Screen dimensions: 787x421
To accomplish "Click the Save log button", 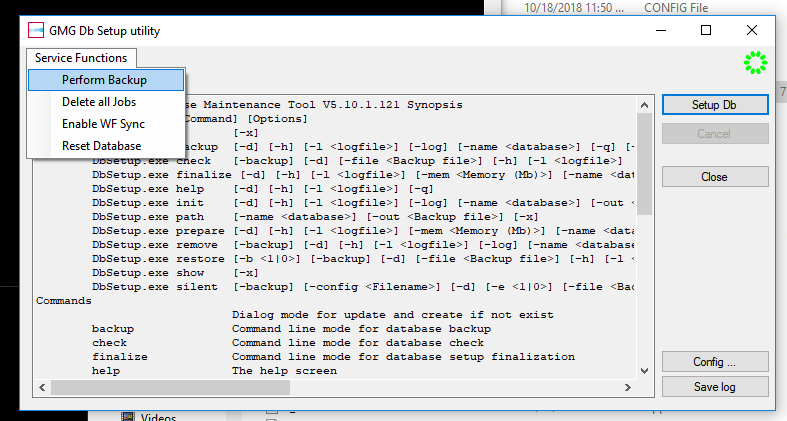I will 715,387.
